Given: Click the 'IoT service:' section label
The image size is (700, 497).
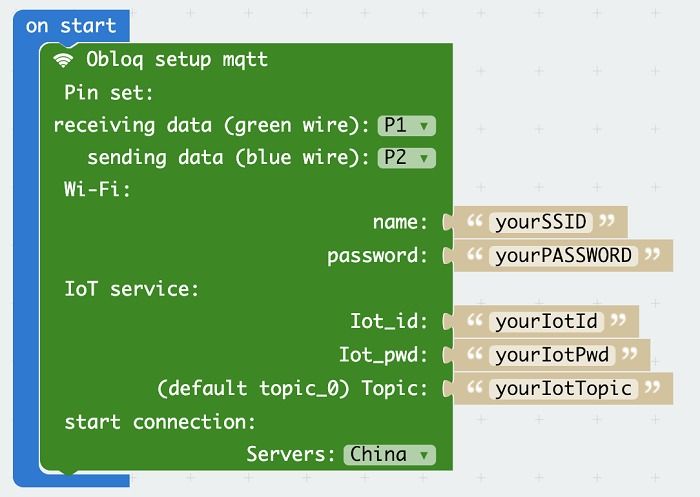Looking at the screenshot, I should click(132, 289).
